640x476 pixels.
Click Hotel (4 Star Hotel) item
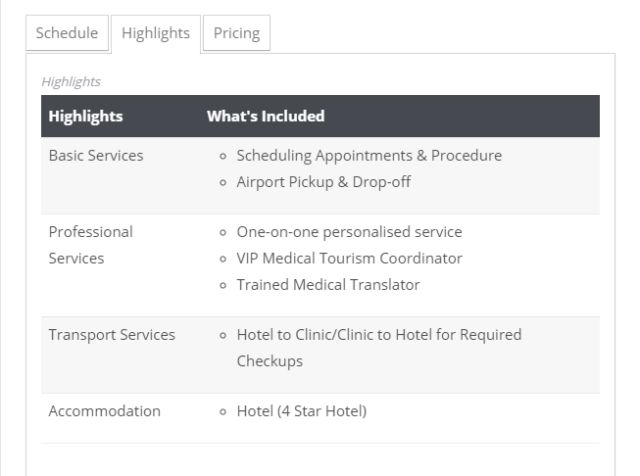(302, 411)
